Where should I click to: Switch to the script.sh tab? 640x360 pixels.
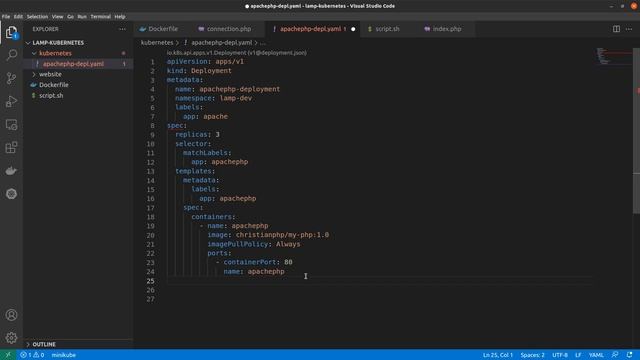pyautogui.click(x=387, y=29)
